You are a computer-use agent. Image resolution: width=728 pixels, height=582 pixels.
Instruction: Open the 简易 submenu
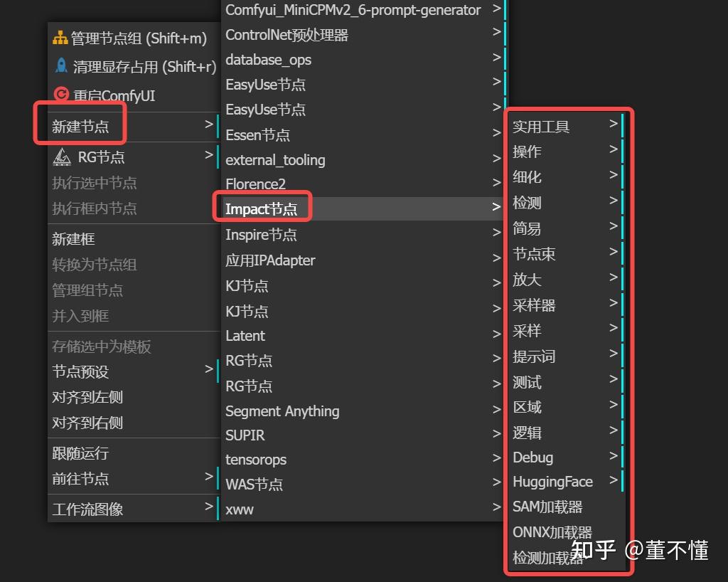tap(566, 228)
